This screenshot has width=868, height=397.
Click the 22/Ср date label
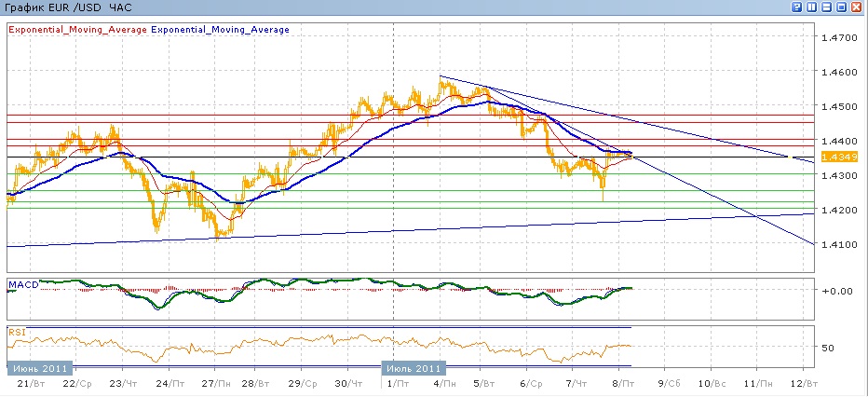tap(78, 384)
